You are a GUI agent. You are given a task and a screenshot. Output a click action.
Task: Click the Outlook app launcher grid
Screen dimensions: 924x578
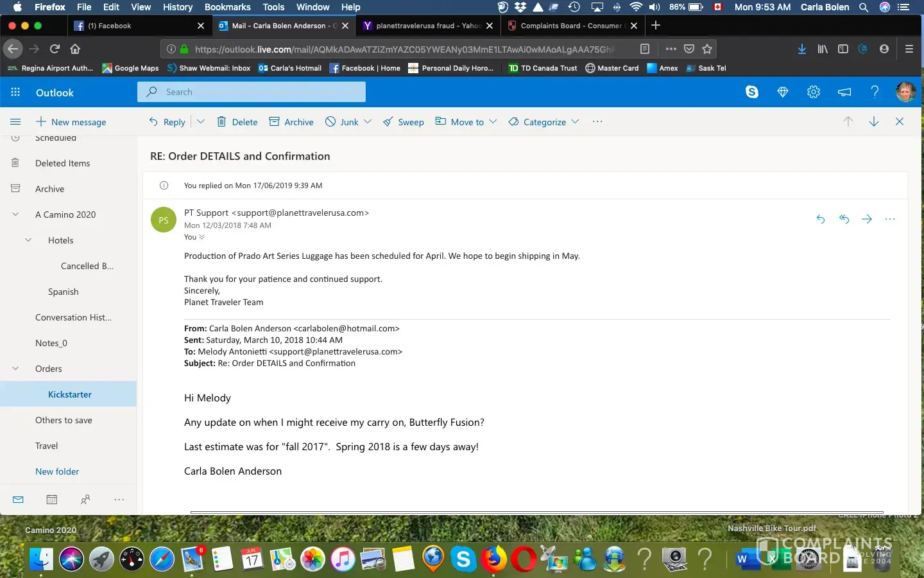click(15, 92)
